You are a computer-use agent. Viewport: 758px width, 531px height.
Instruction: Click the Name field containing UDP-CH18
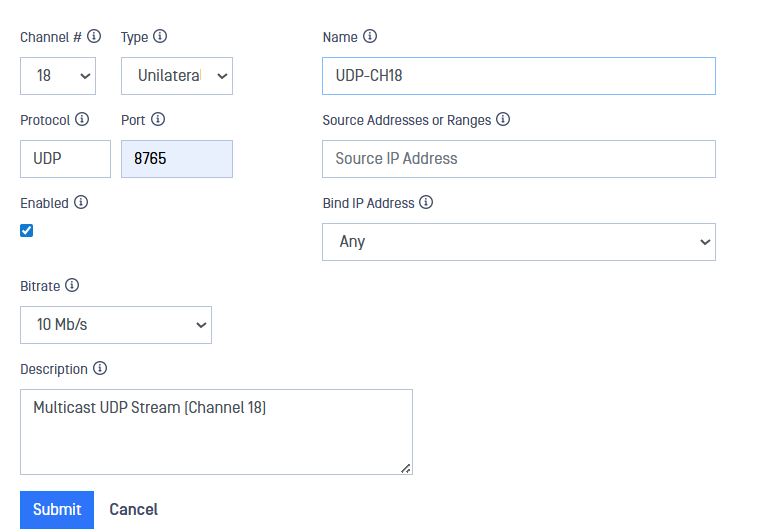point(518,76)
